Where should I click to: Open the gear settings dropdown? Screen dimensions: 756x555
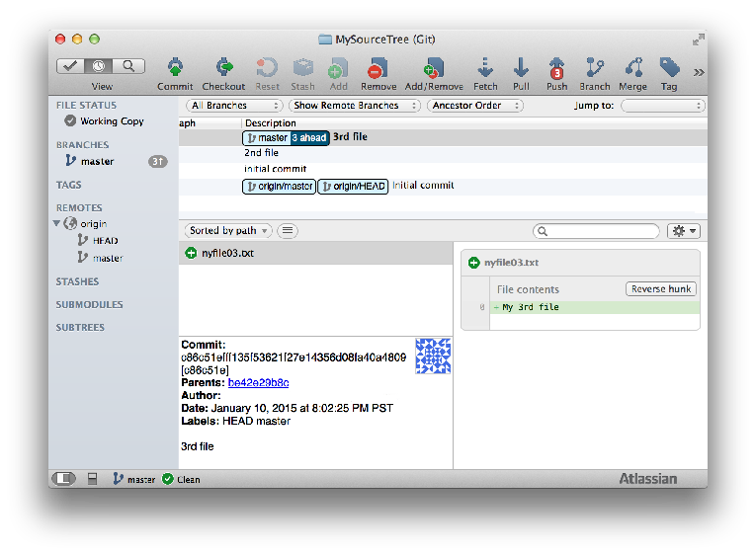click(x=684, y=231)
